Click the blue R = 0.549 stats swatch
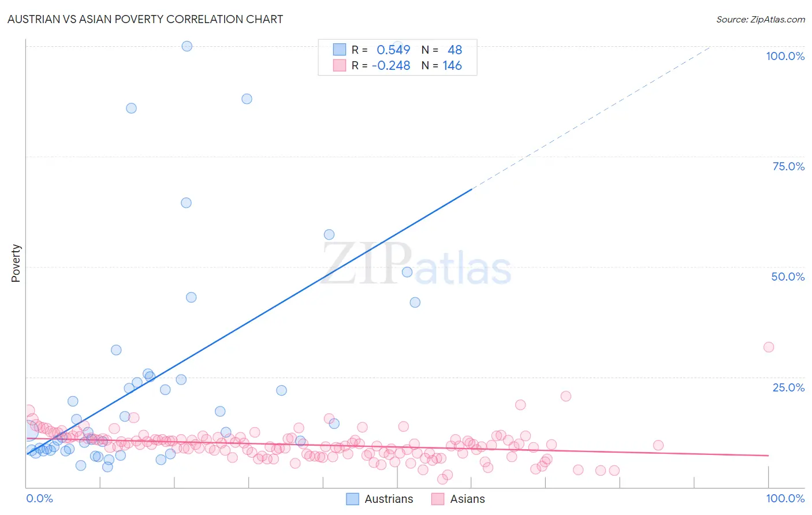The height and width of the screenshot is (515, 812). coord(340,50)
